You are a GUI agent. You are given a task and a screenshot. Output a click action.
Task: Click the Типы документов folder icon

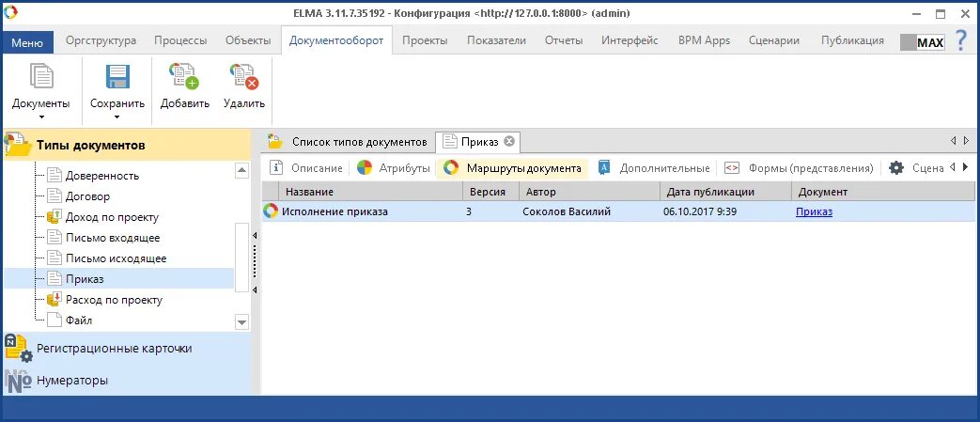[x=18, y=145]
